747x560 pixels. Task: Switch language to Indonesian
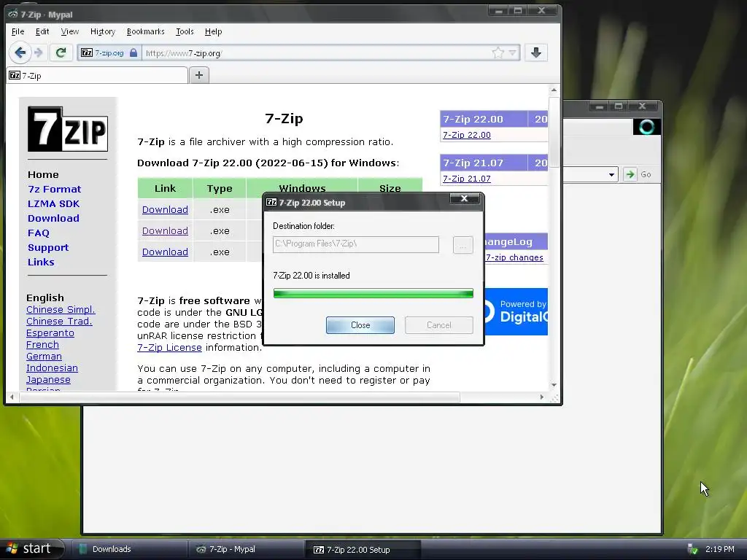coord(52,368)
